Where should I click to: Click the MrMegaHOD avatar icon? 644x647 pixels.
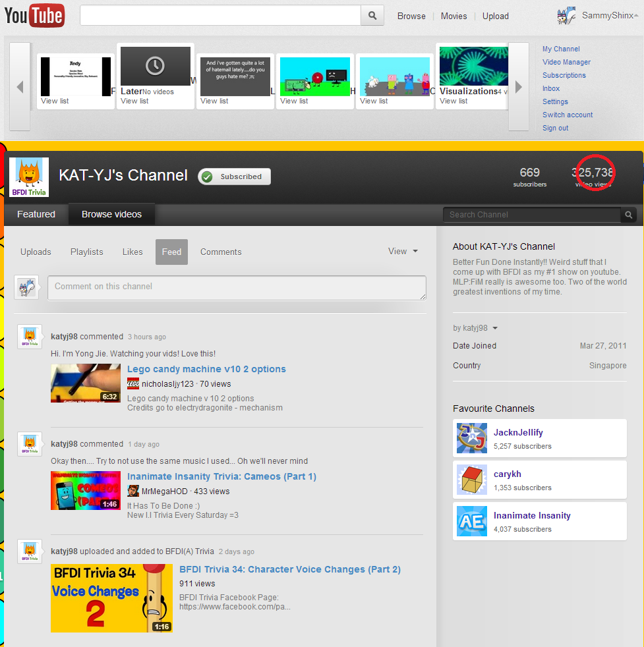[x=133, y=491]
